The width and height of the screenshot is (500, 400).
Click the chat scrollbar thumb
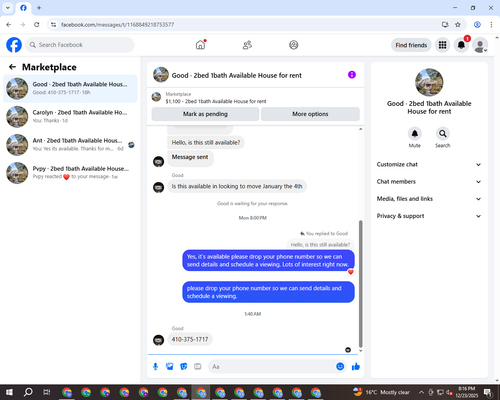[360, 284]
